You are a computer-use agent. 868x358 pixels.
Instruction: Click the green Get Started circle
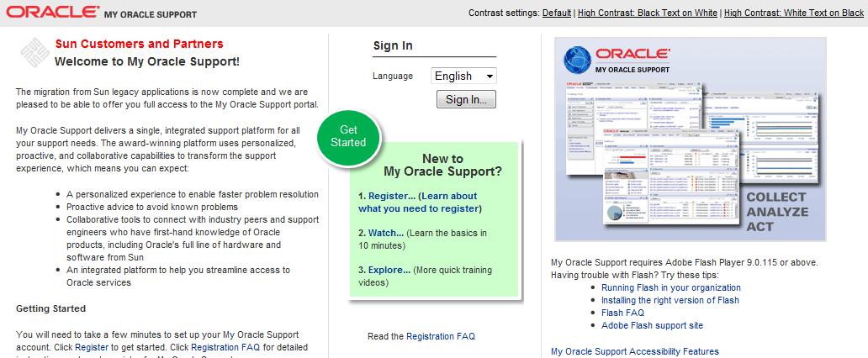pos(349,137)
